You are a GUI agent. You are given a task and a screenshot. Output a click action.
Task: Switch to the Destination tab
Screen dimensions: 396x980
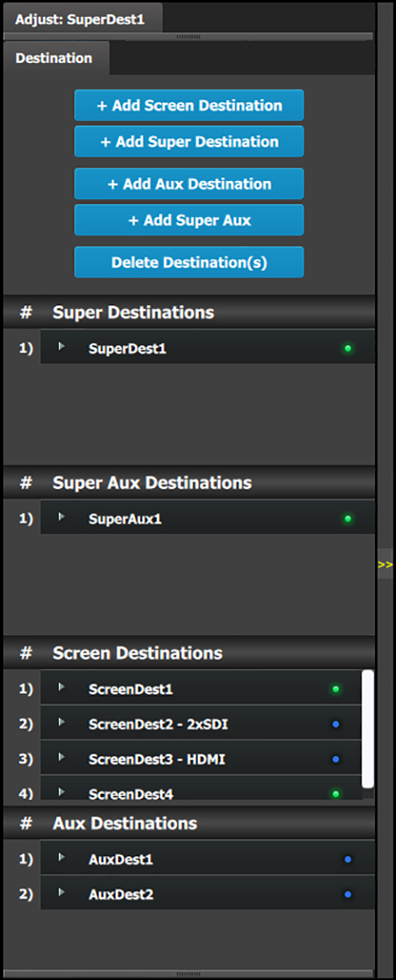[56, 59]
